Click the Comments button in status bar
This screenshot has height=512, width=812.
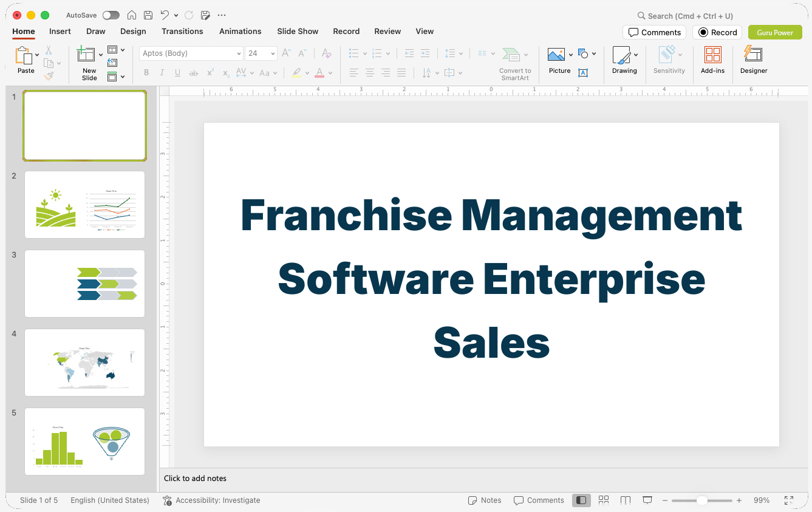click(539, 500)
